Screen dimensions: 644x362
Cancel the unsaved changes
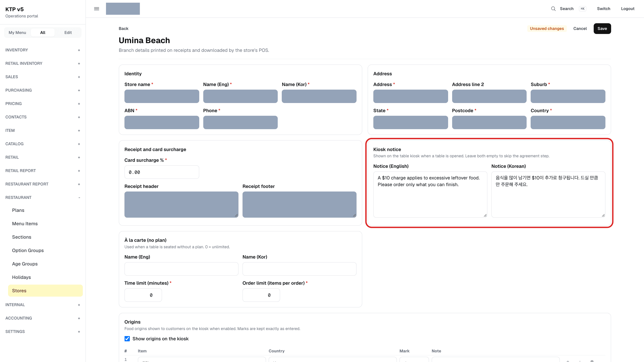coord(580,28)
